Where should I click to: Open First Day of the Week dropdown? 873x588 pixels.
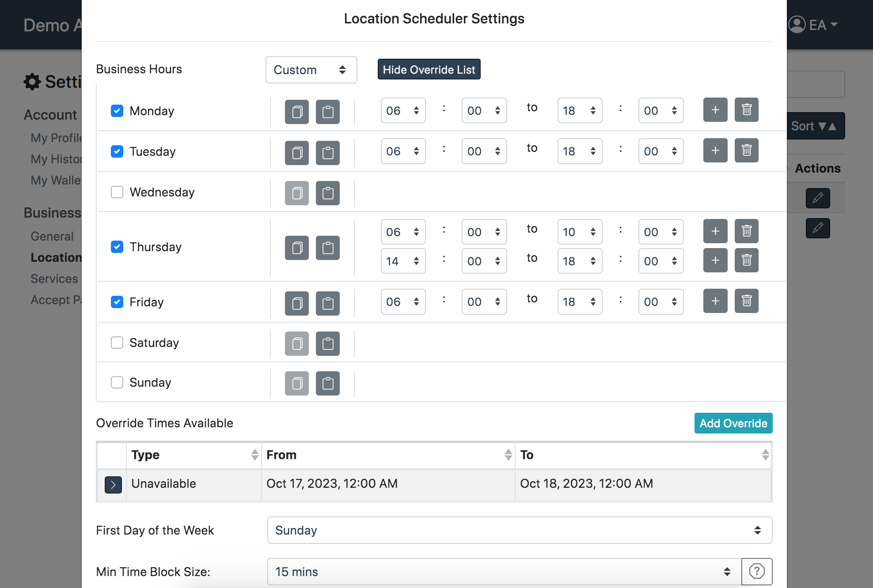point(519,530)
